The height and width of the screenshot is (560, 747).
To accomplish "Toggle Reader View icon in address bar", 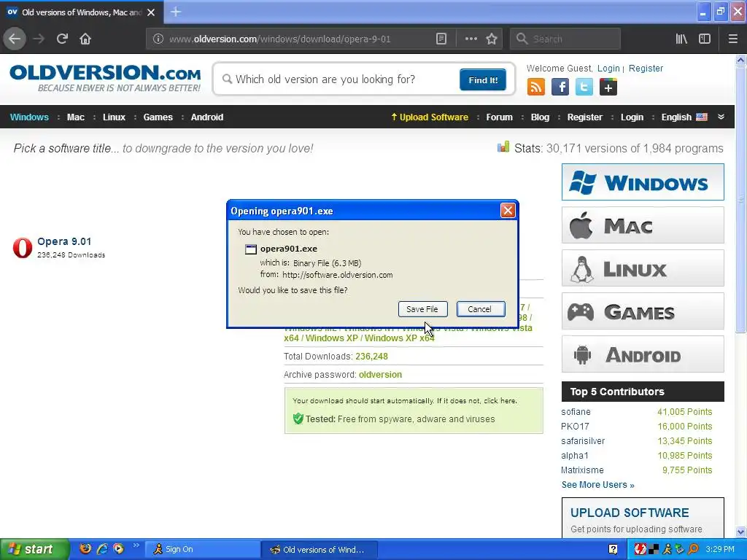I will tap(441, 39).
